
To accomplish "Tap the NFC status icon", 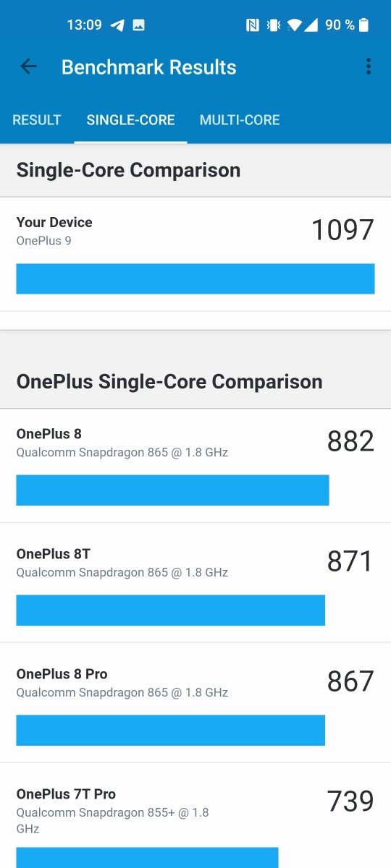I will point(253,25).
